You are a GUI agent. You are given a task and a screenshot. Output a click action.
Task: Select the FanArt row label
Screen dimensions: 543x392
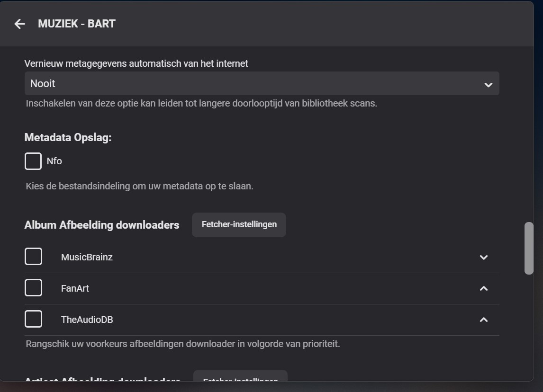[x=75, y=288]
